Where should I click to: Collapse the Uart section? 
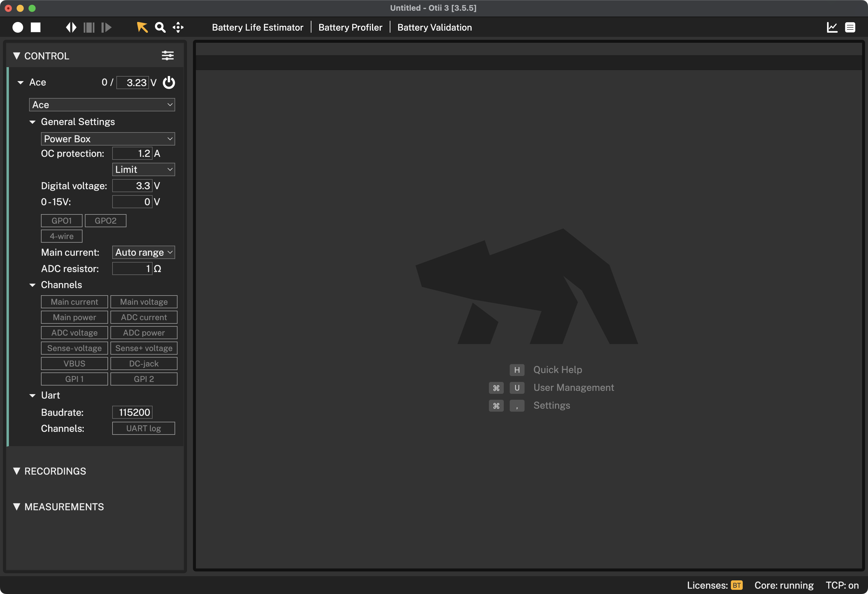click(32, 395)
